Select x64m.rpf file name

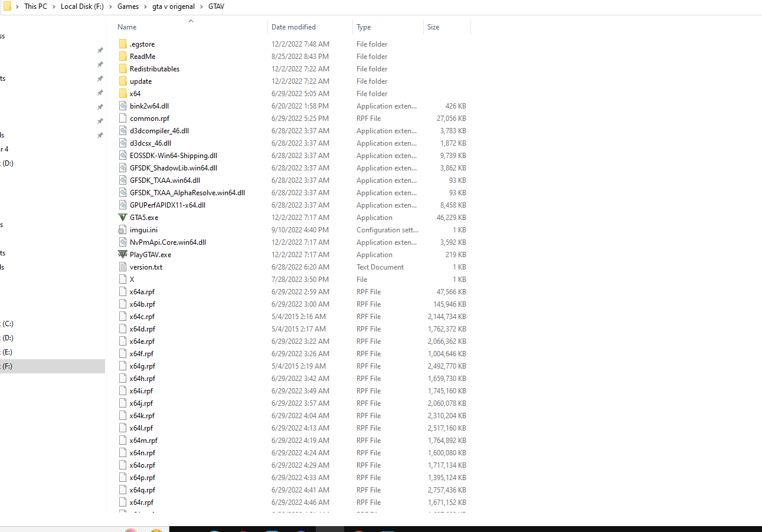[x=143, y=440]
